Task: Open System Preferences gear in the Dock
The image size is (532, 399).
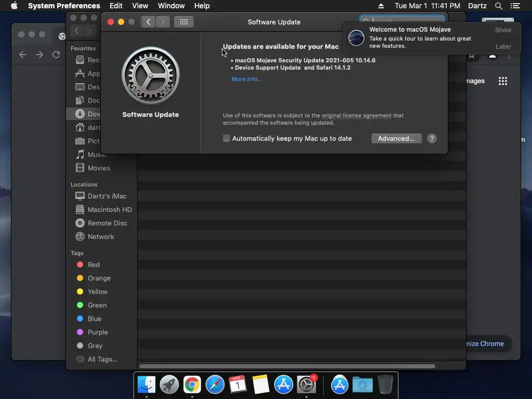Action: (307, 384)
